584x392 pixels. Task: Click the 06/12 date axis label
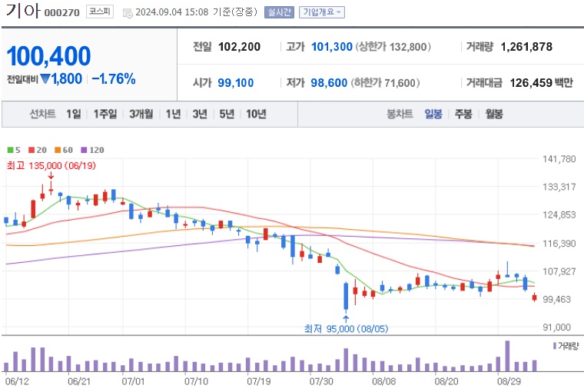(17, 381)
